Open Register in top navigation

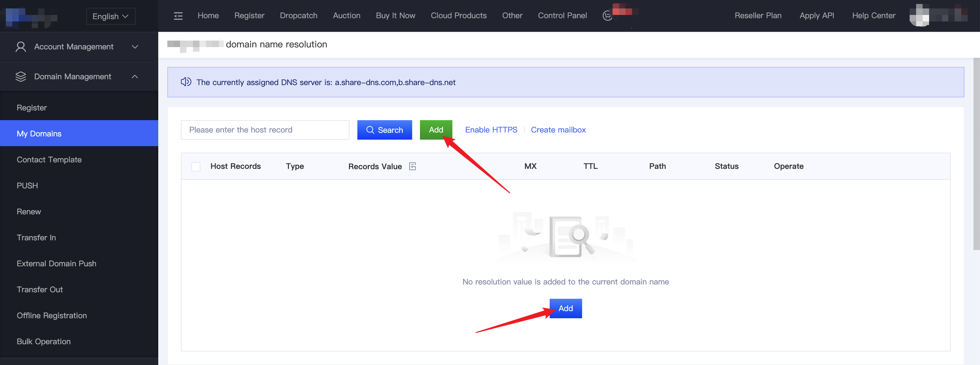coord(249,16)
